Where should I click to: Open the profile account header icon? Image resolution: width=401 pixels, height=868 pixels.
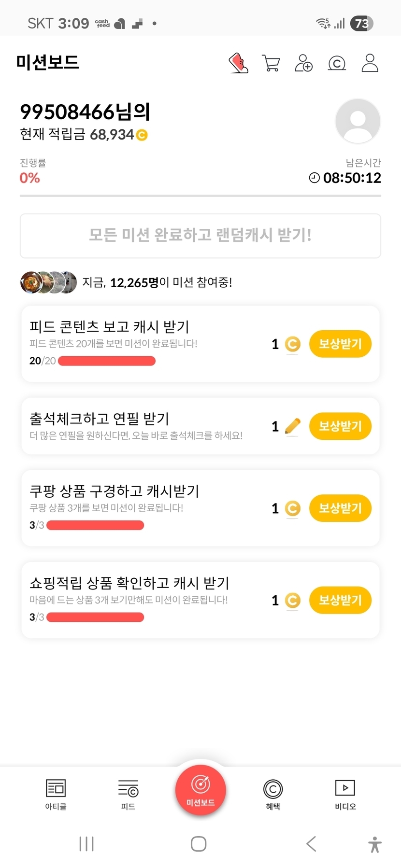pyautogui.click(x=370, y=63)
